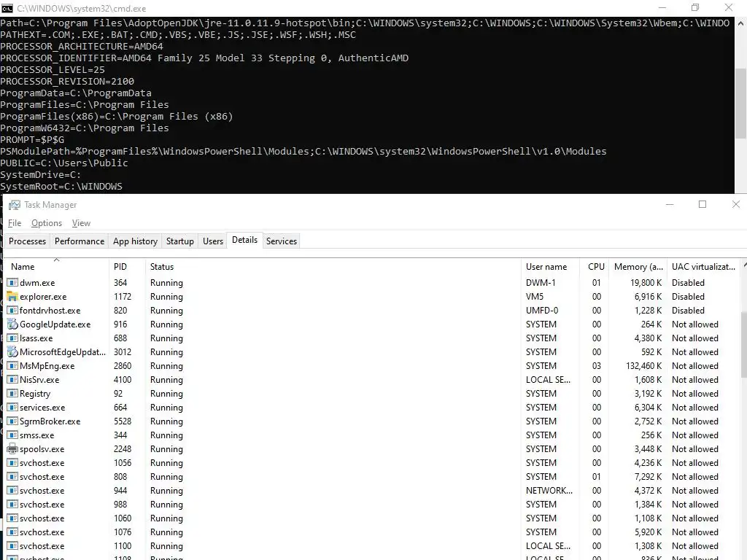Click the dwm.exe process icon
Viewport: 747px width, 560px height.
12,282
